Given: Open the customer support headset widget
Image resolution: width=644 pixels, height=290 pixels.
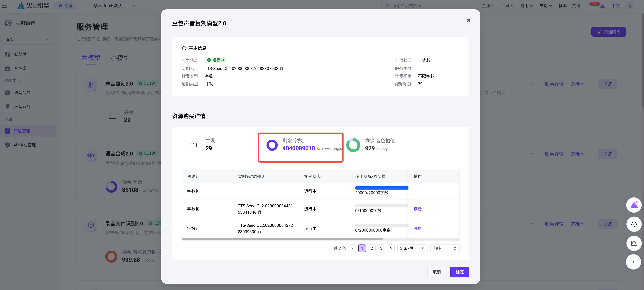Looking at the screenshot, I should coord(634,224).
